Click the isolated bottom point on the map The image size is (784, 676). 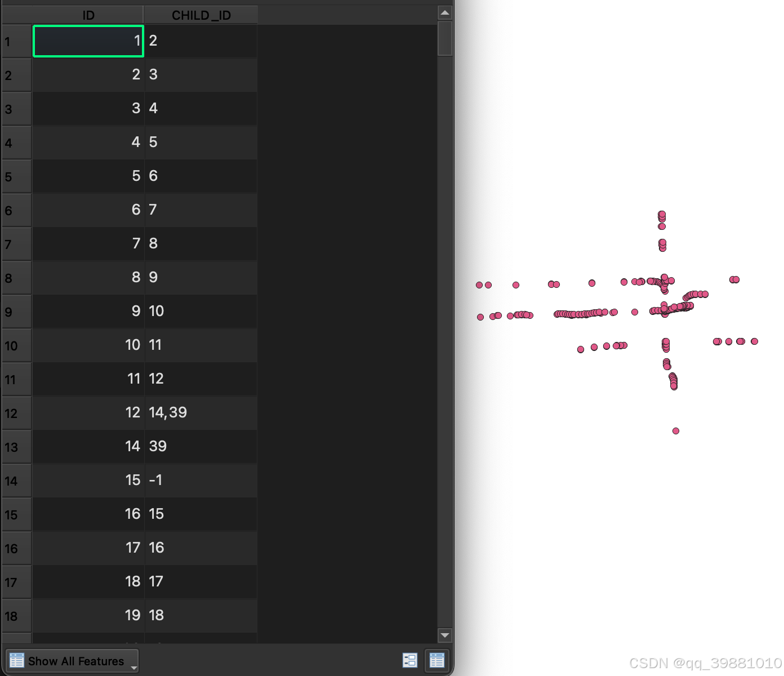pyautogui.click(x=676, y=431)
